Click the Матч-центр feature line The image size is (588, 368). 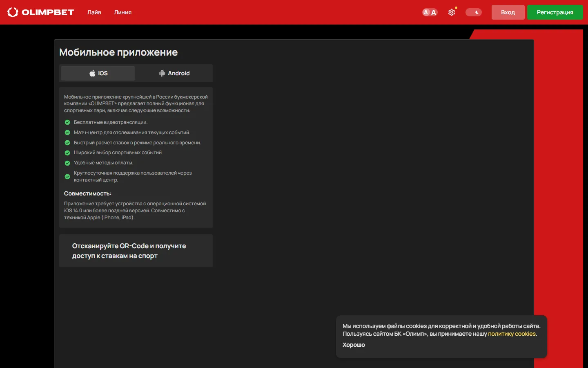pyautogui.click(x=132, y=132)
